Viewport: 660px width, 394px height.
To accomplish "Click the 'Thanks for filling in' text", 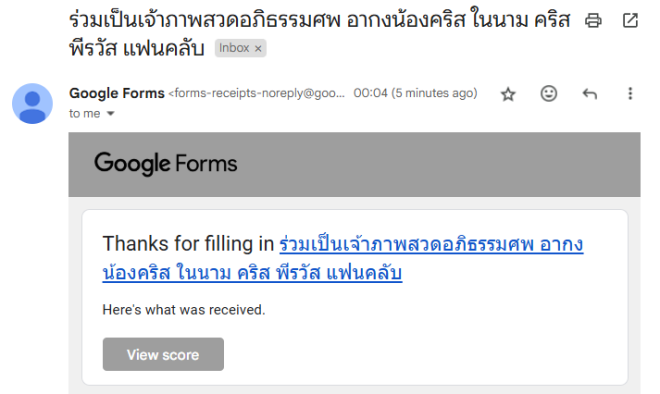I will pyautogui.click(x=188, y=244).
